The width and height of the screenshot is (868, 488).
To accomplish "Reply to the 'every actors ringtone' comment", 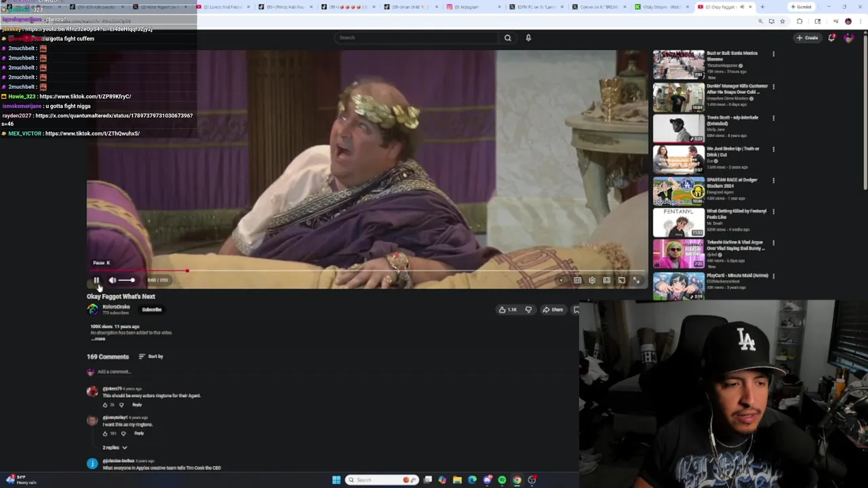I will (x=137, y=405).
